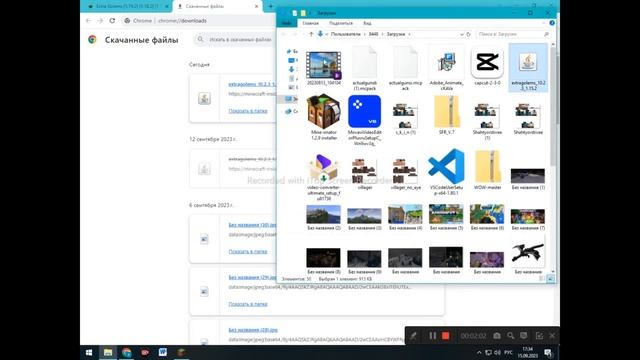
Task: Click Пользователи in the address breadcrumb
Action: click(346, 34)
